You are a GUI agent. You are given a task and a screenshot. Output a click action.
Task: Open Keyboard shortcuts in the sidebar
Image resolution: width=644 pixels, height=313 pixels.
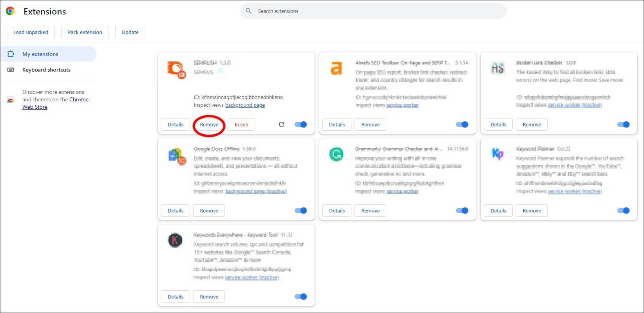click(46, 70)
